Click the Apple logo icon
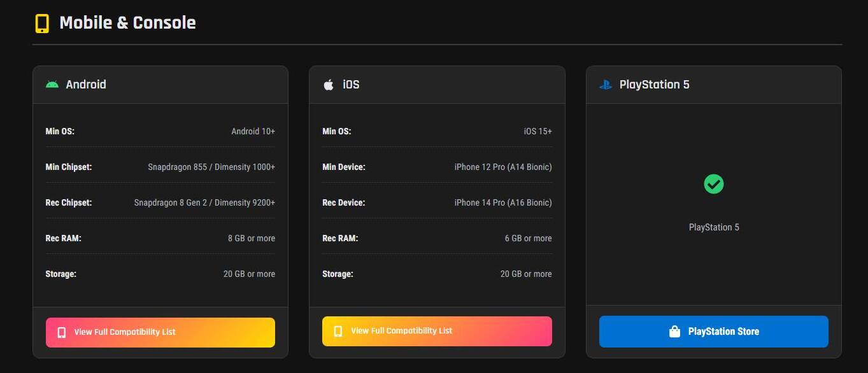Viewport: 868px width, 373px height. click(329, 85)
